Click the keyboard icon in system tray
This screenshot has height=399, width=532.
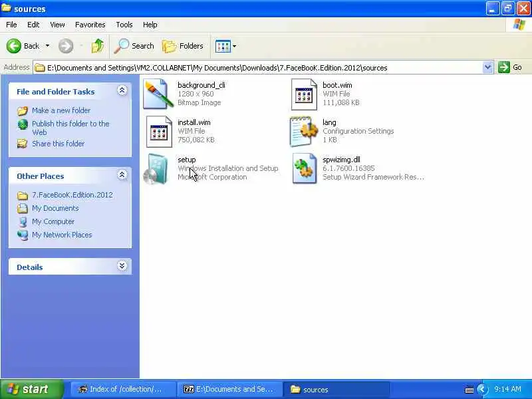pyautogui.click(x=469, y=390)
